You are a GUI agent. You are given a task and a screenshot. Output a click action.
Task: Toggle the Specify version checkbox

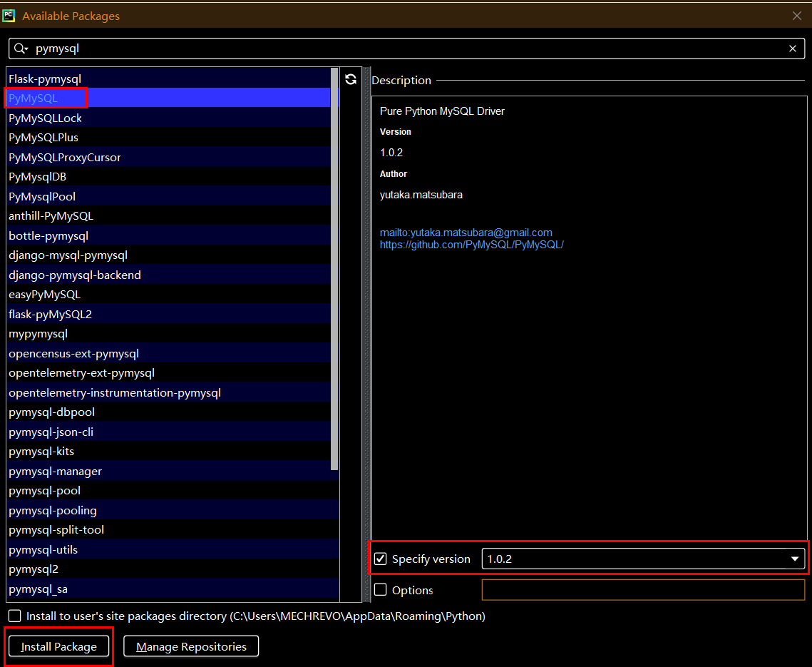click(x=380, y=559)
